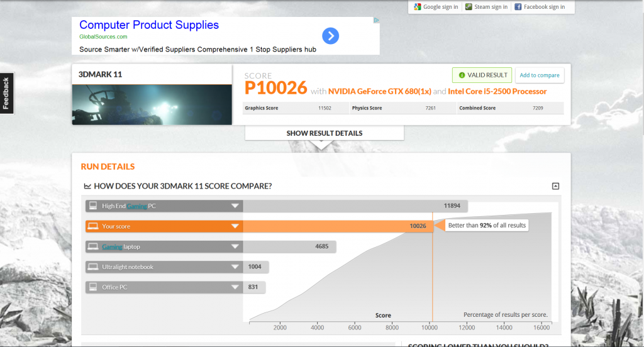This screenshot has width=644, height=347.
Task: Expand the High End Gaming PC dropdown
Action: point(235,206)
